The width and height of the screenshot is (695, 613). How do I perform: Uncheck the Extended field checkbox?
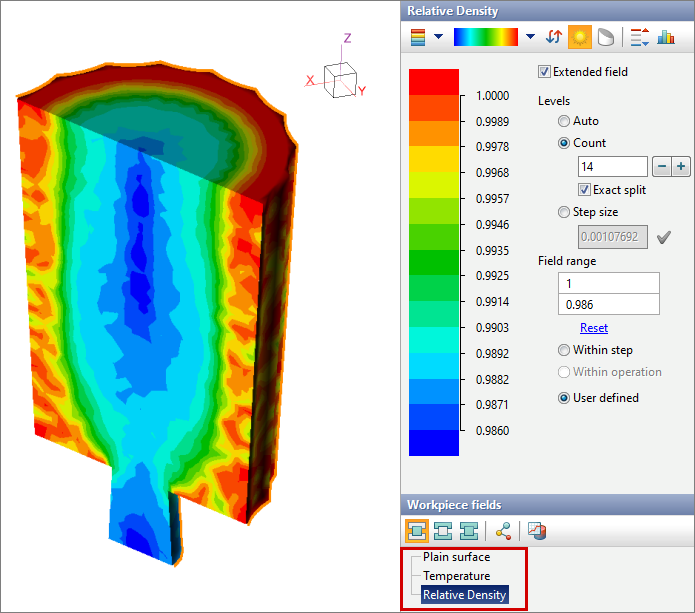(x=545, y=72)
